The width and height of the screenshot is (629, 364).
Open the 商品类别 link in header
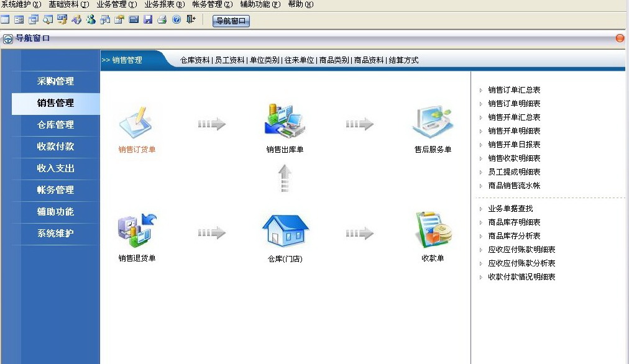pos(334,60)
